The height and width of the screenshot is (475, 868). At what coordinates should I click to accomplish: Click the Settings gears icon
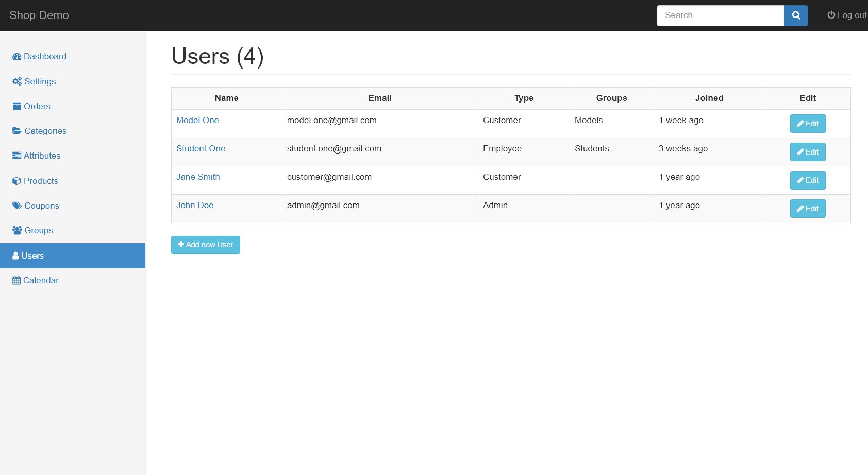pyautogui.click(x=17, y=81)
